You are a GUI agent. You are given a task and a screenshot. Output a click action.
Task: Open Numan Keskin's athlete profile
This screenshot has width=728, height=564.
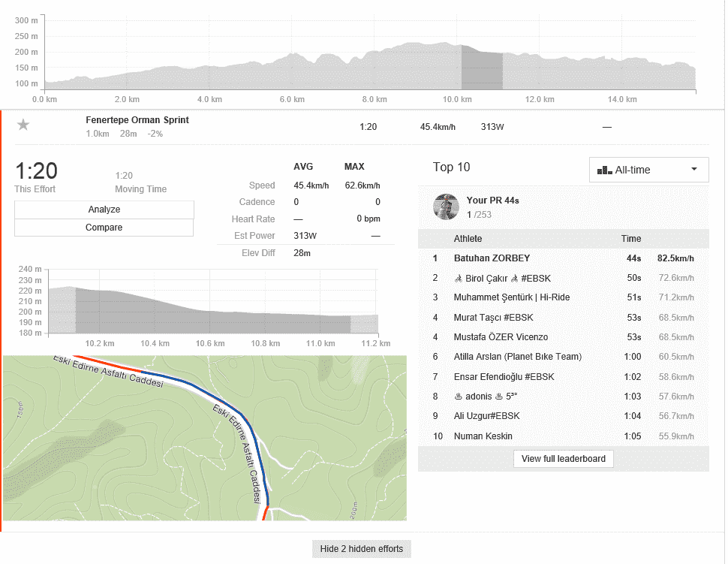click(483, 436)
